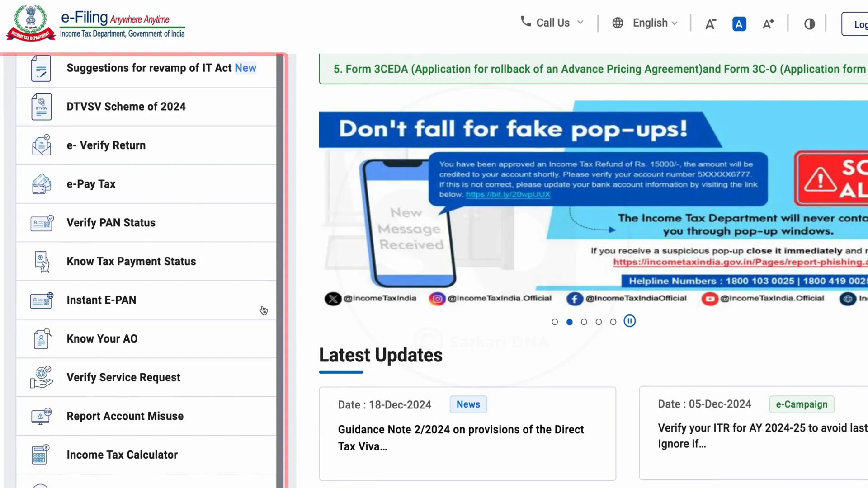
Task: Click the e-Pay Tax icon
Action: pyautogui.click(x=41, y=183)
